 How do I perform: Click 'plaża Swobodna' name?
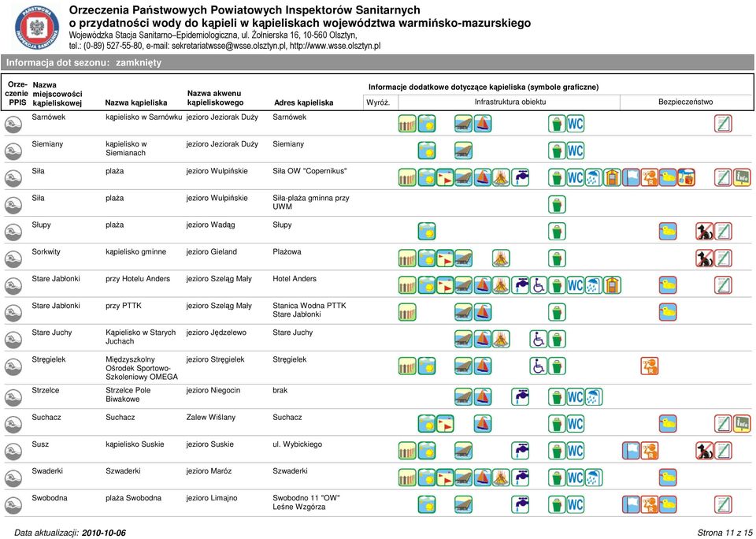pyautogui.click(x=134, y=498)
